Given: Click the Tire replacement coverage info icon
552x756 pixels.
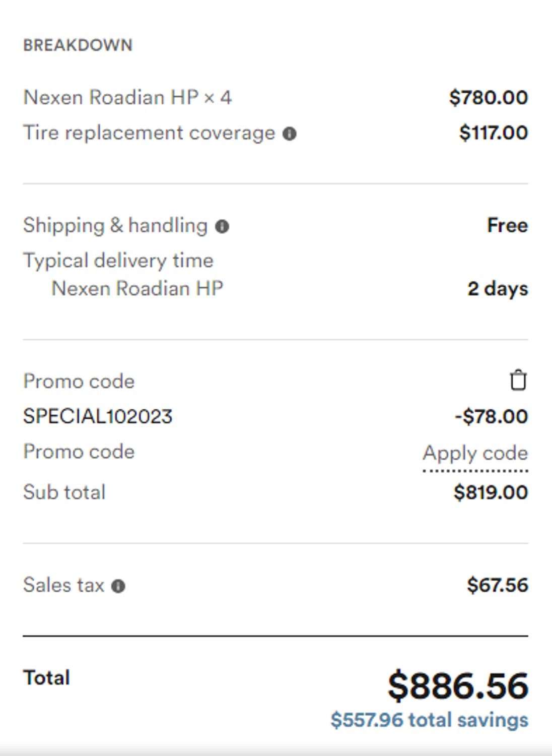Looking at the screenshot, I should pyautogui.click(x=290, y=134).
